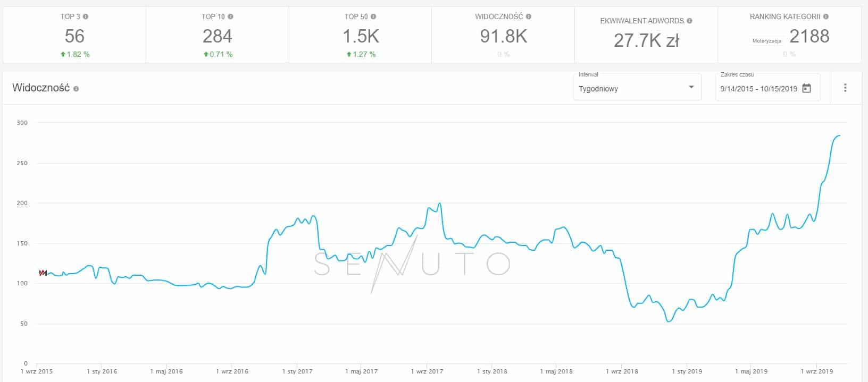The image size is (868, 382).
Task: Click the RANKING KATEGORII info icon
Action: pos(826,16)
